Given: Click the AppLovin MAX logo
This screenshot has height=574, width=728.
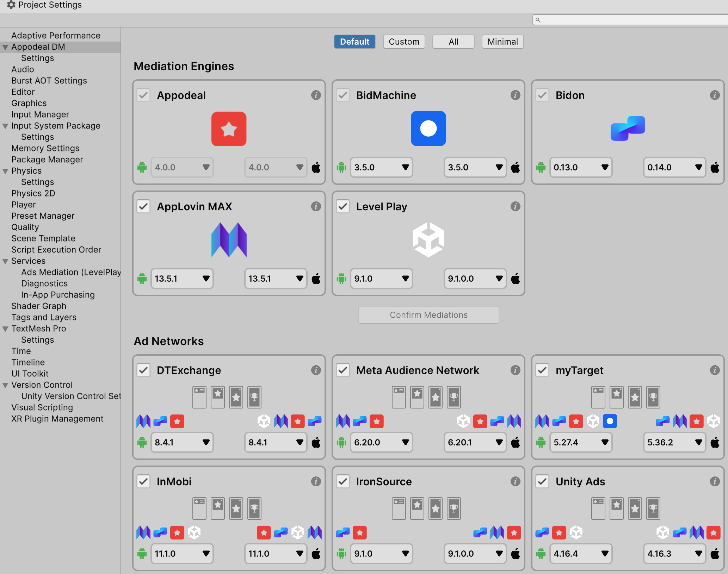Looking at the screenshot, I should (x=229, y=240).
